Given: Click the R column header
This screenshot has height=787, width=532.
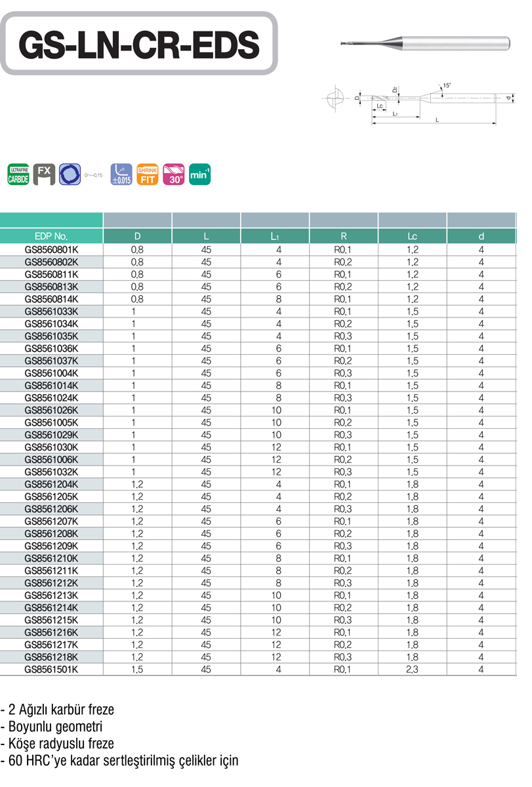Looking at the screenshot, I should click(344, 236).
